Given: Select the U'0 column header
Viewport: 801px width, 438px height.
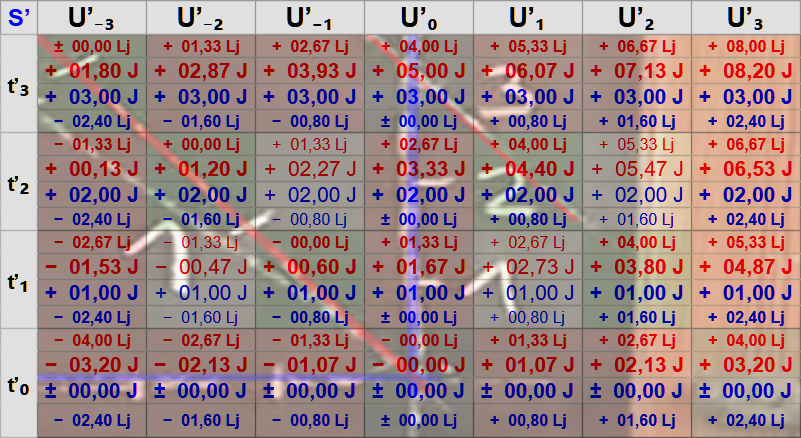Looking at the screenshot, I should pos(419,17).
